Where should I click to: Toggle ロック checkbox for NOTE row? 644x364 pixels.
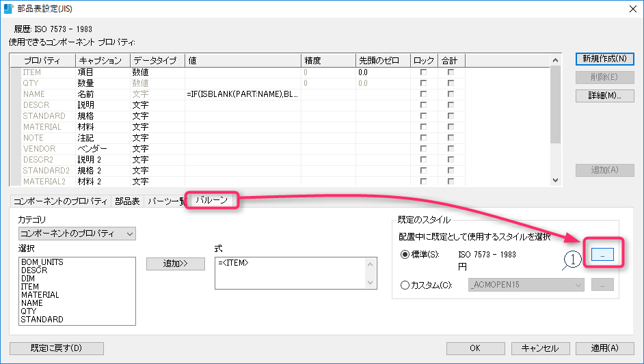tap(423, 138)
